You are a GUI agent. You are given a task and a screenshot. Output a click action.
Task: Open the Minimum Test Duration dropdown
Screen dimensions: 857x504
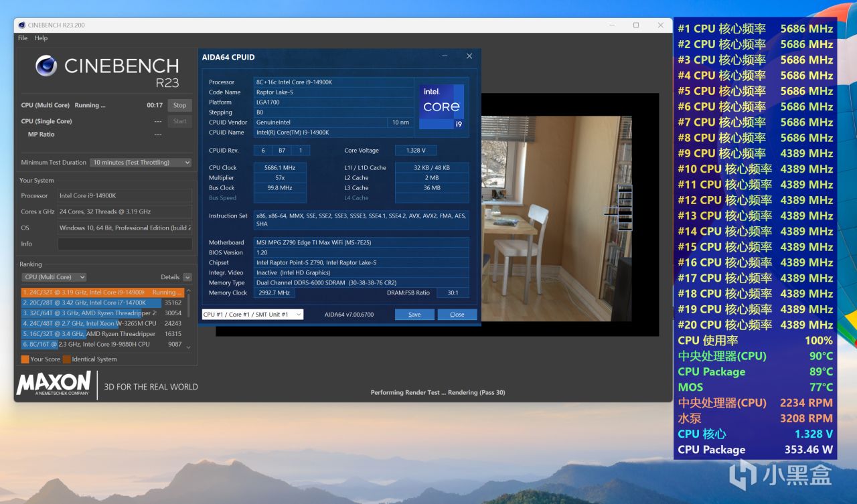(x=141, y=163)
